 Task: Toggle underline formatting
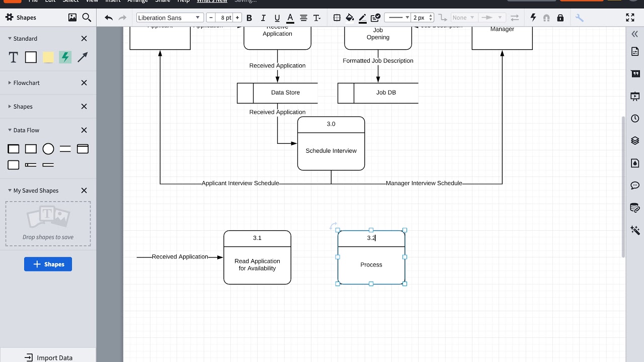coord(277,18)
